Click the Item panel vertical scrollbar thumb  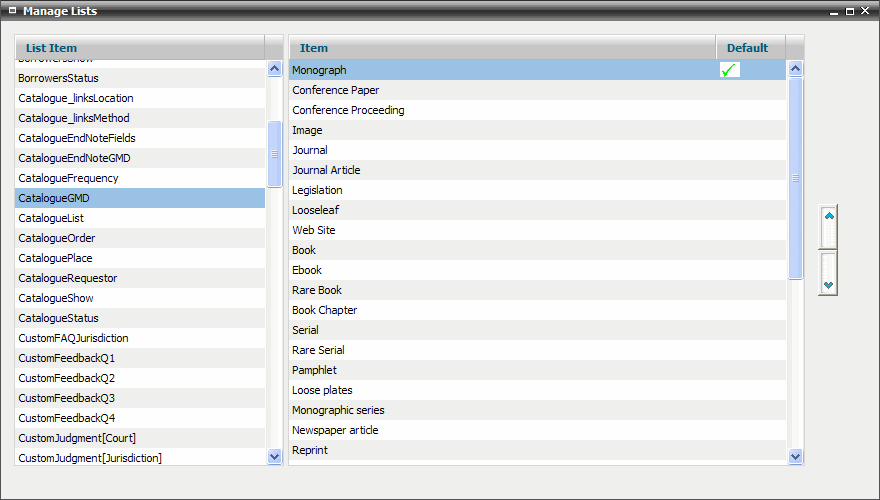(x=796, y=178)
